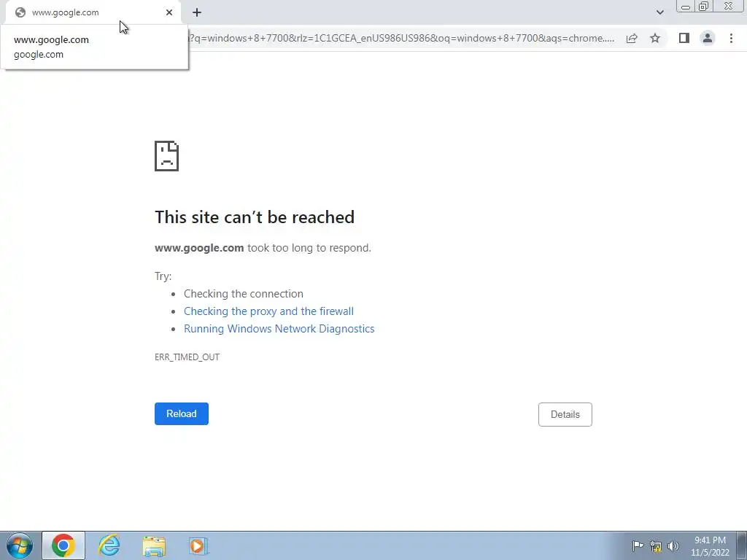Click www.google.com took too long text
The width and height of the screenshot is (747, 560).
pyautogui.click(x=263, y=248)
